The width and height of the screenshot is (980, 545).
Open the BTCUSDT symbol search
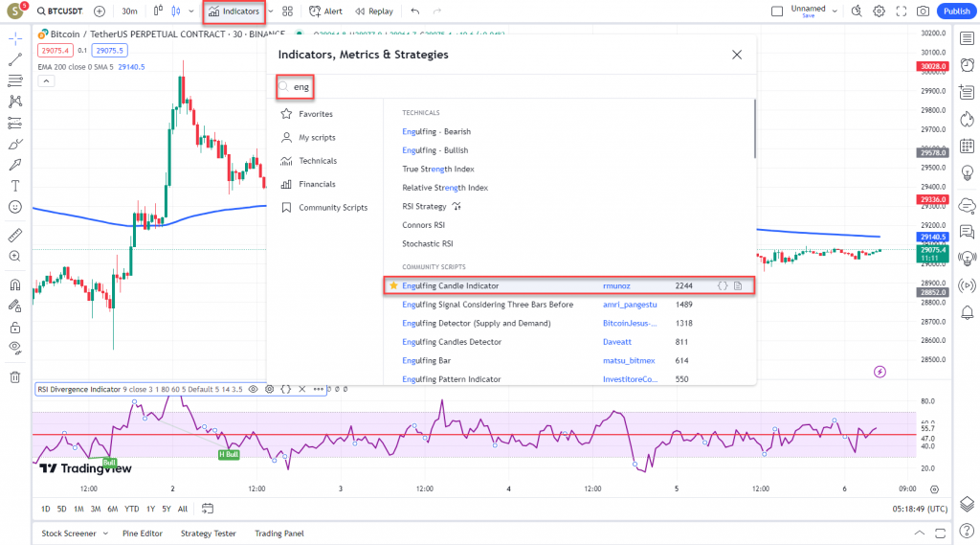click(x=59, y=11)
